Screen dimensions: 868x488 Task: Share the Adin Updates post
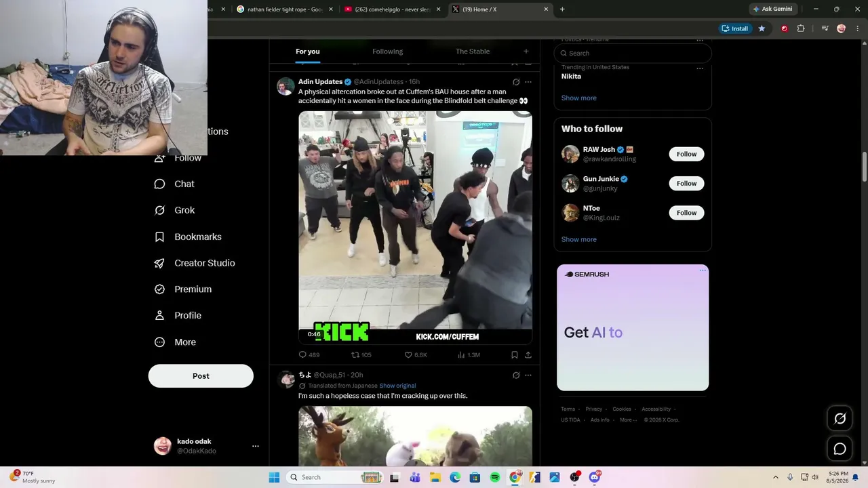tap(528, 354)
